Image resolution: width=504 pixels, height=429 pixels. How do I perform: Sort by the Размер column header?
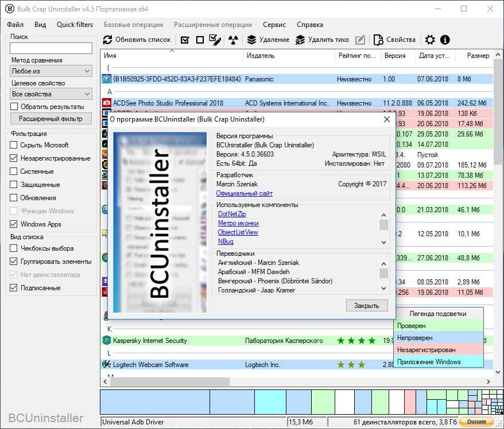[475, 56]
